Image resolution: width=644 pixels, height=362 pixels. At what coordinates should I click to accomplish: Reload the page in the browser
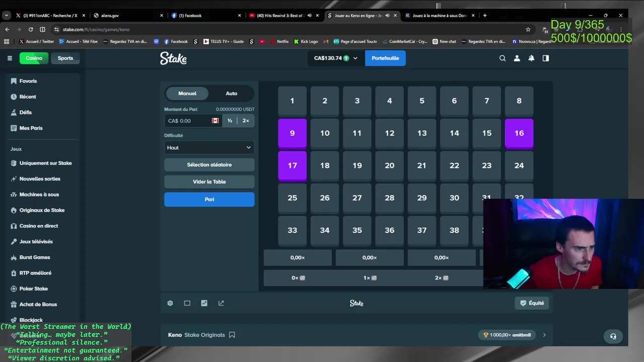pos(31,30)
